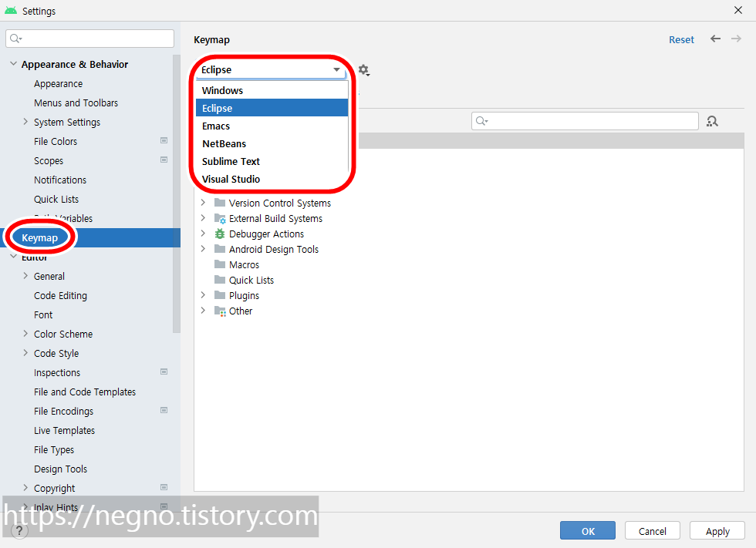Open File and Code Templates settings
756x548 pixels.
85,392
